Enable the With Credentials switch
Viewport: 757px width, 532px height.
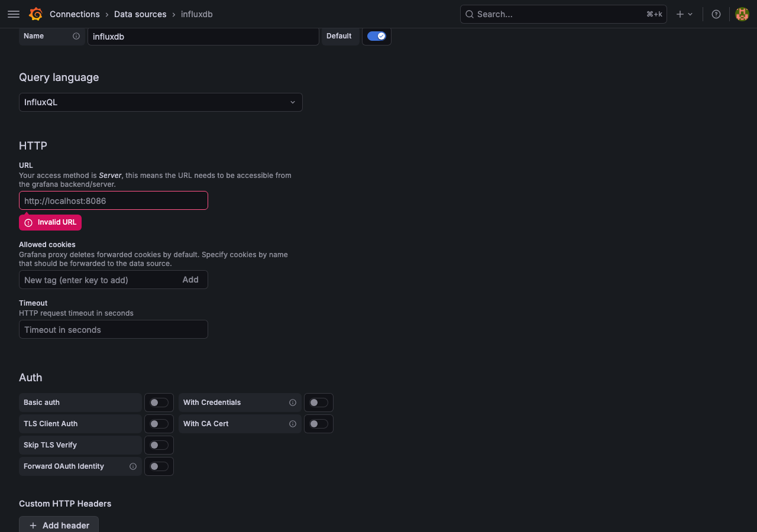[319, 403]
